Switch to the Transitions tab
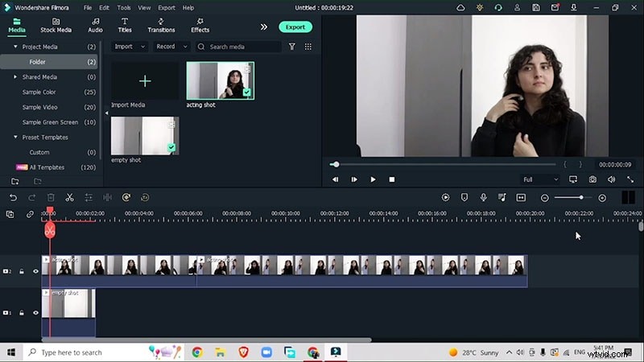The height and width of the screenshot is (362, 644). pyautogui.click(x=161, y=25)
